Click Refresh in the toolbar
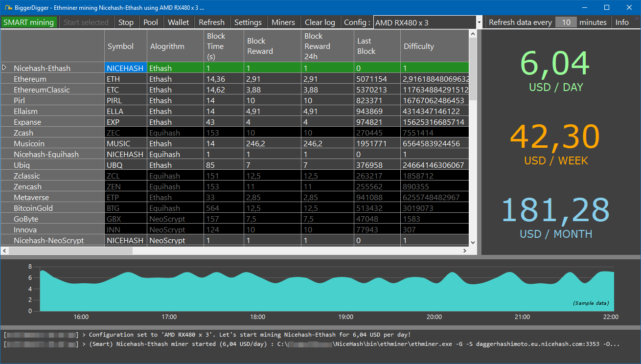Screen dimensions: 641x364 (x=212, y=22)
